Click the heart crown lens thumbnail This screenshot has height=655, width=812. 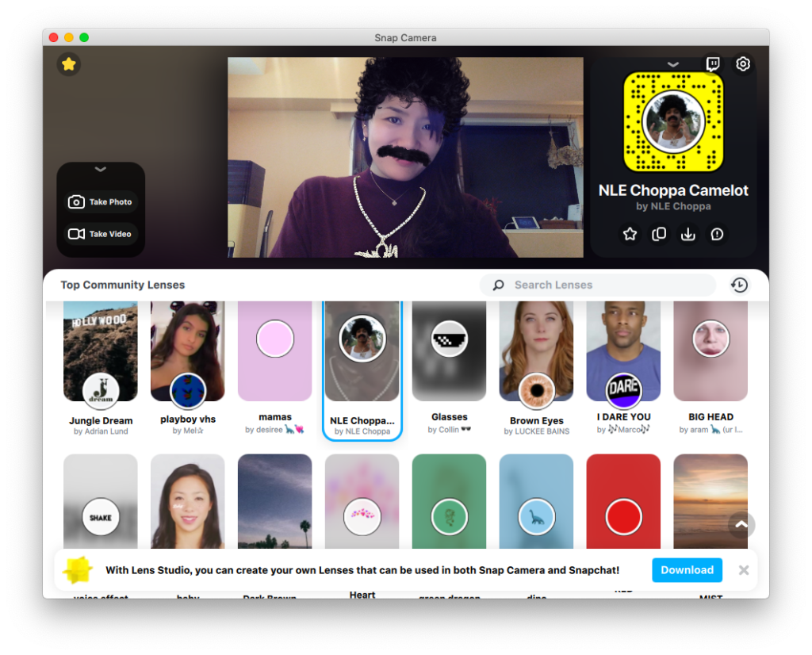362,501
